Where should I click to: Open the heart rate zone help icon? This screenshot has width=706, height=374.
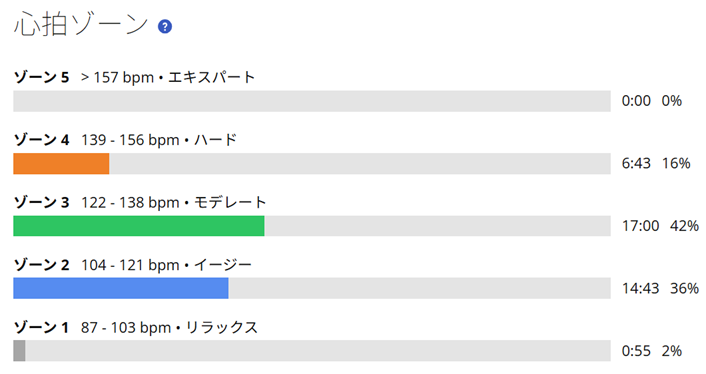[x=165, y=27]
